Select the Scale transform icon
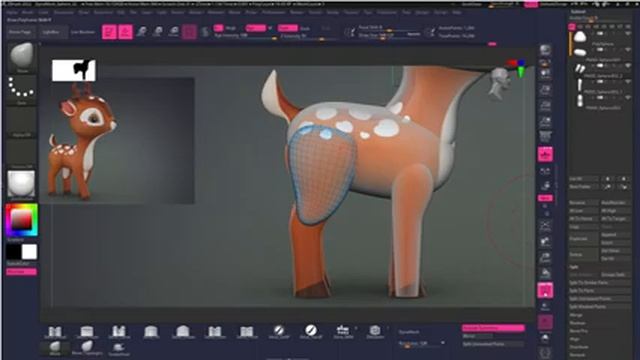This screenshot has height=360, width=640. click(158, 32)
